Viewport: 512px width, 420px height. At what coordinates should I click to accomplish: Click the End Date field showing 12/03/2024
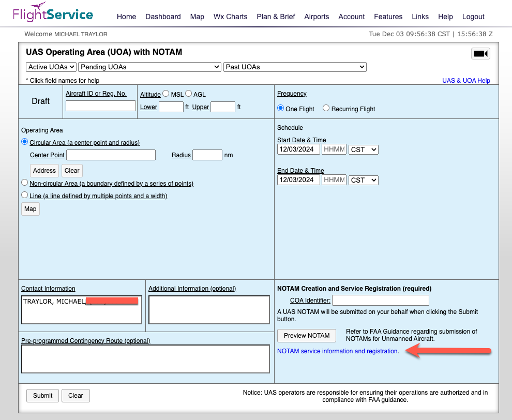pyautogui.click(x=298, y=180)
